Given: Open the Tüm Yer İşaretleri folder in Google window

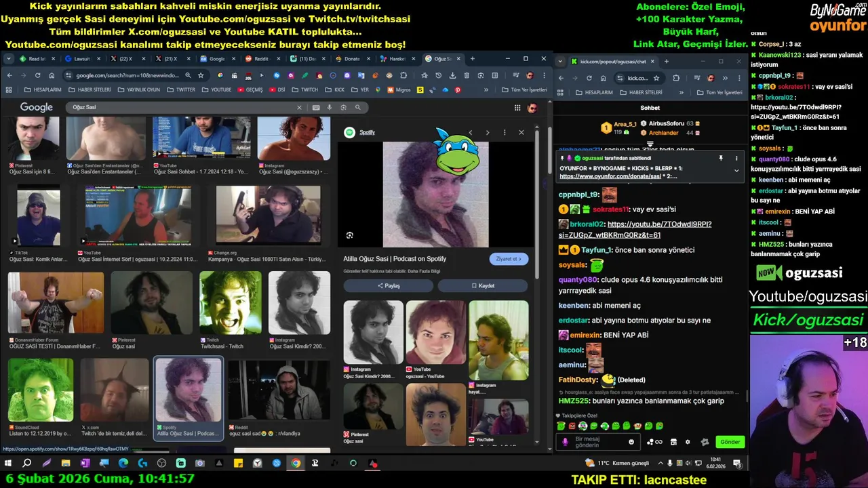Looking at the screenshot, I should (524, 89).
